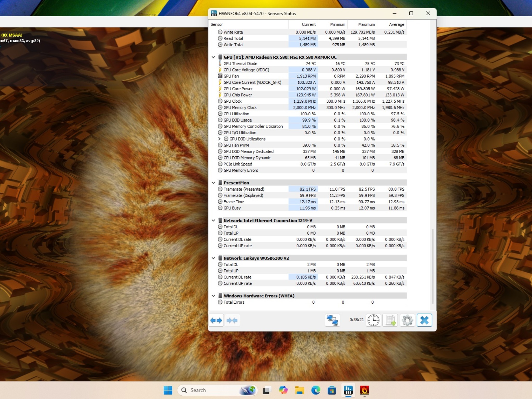Viewport: 532px width, 399px height.
Task: Click the Maximum column header
Action: 362,24
